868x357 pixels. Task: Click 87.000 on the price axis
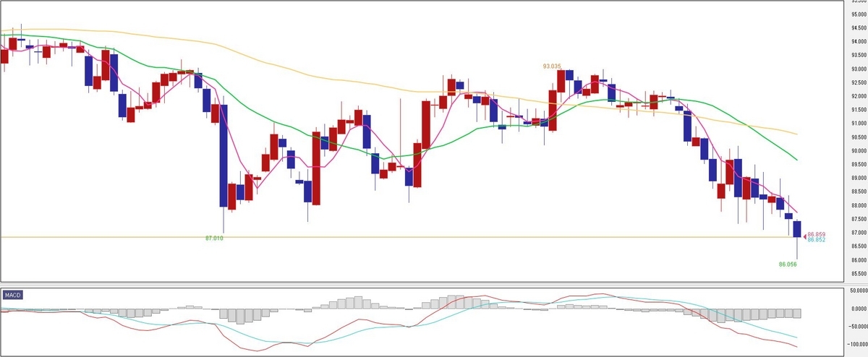point(858,233)
